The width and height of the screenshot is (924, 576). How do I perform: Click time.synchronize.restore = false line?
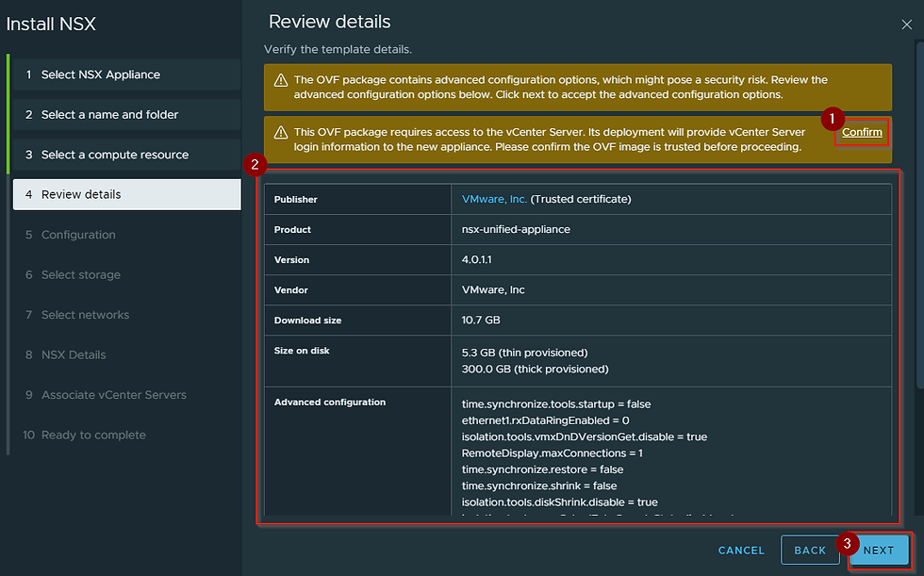pos(542,469)
